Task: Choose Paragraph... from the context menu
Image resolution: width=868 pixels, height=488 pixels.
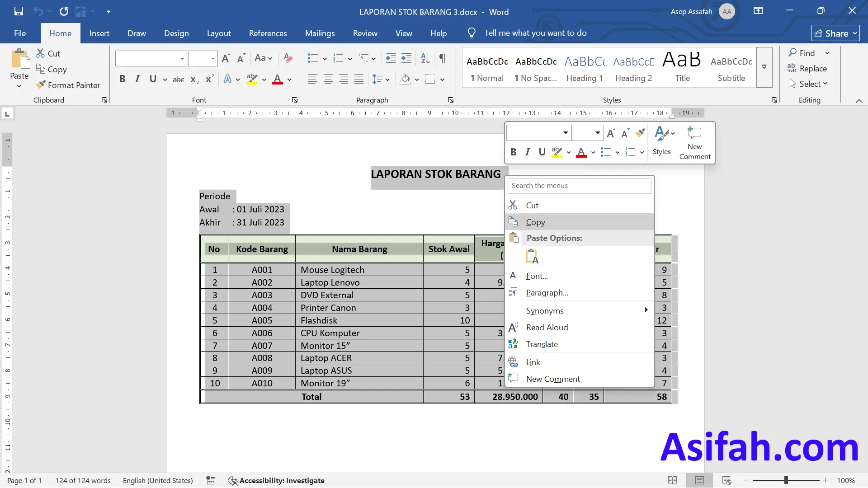Action: pos(580,292)
